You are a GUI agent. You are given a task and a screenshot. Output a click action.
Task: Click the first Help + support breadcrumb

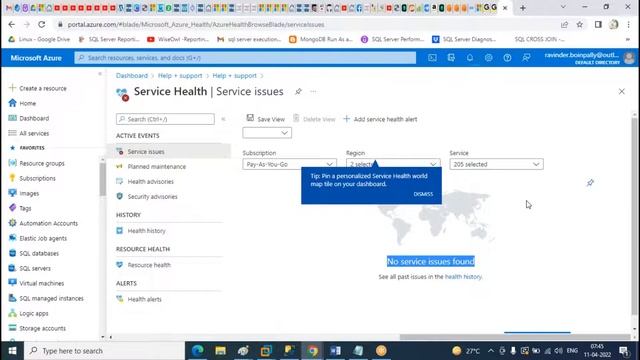[180, 76]
